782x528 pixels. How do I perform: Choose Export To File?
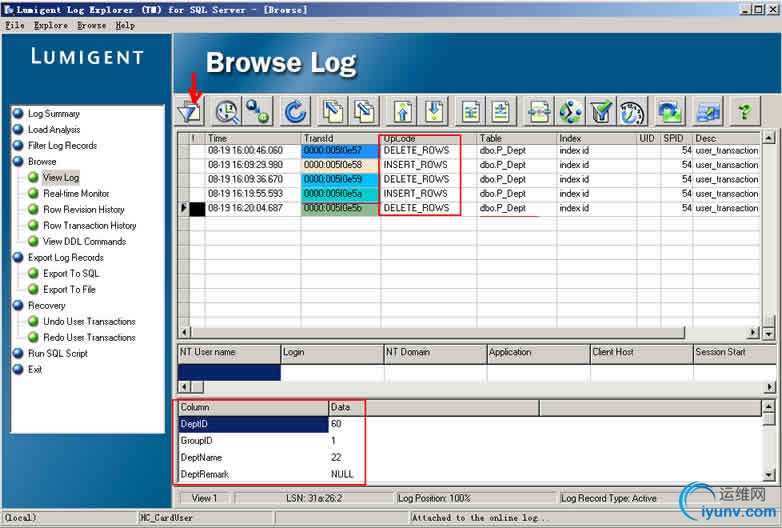69,289
